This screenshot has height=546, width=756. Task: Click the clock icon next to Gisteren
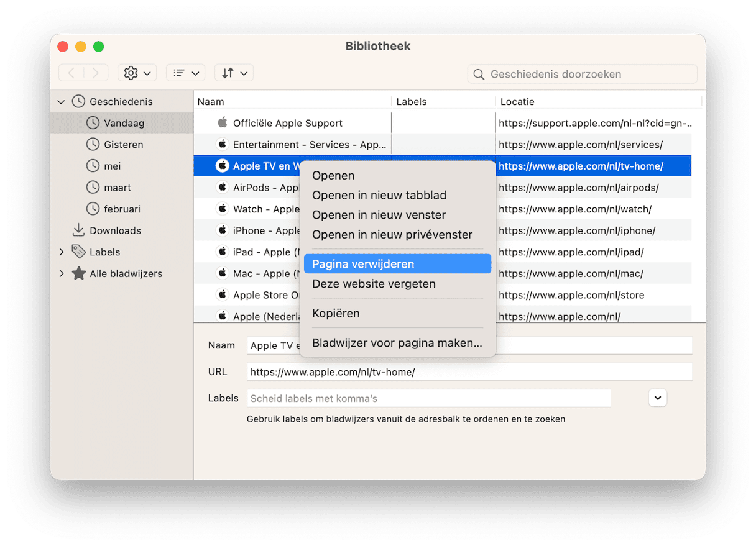pyautogui.click(x=93, y=145)
